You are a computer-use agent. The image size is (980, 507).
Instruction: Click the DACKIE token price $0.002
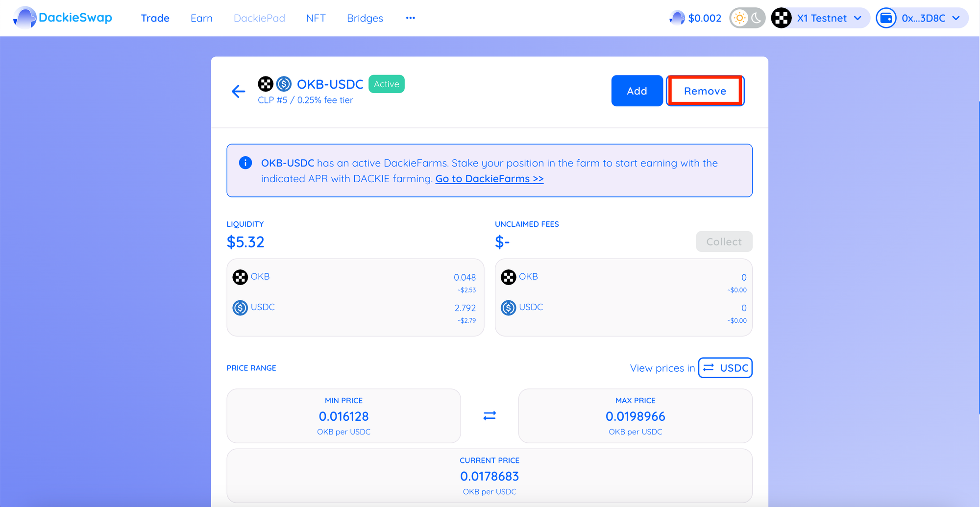pyautogui.click(x=695, y=18)
